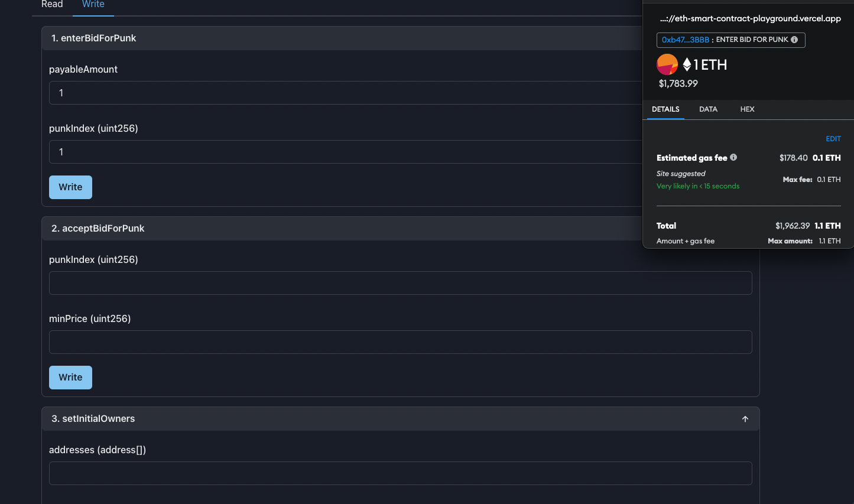Click the info icon next to Estimated gas fee
Screen dimensions: 854x504
pos(733,157)
